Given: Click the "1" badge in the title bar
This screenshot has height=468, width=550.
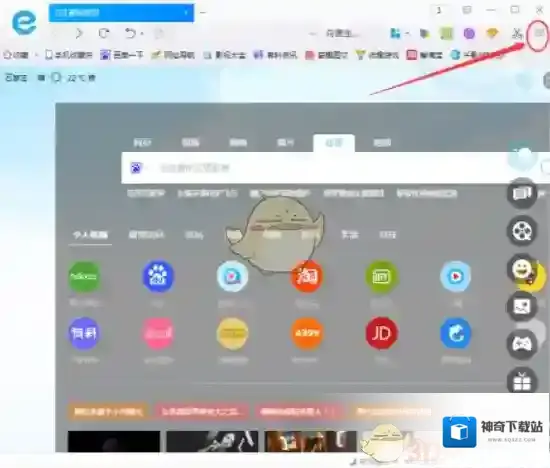Looking at the screenshot, I should coord(439,10).
